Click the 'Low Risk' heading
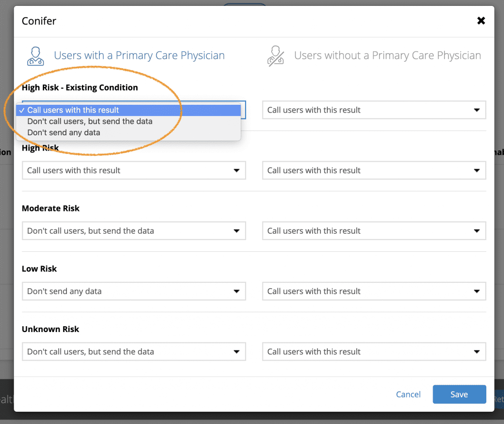The height and width of the screenshot is (424, 504). tap(39, 269)
